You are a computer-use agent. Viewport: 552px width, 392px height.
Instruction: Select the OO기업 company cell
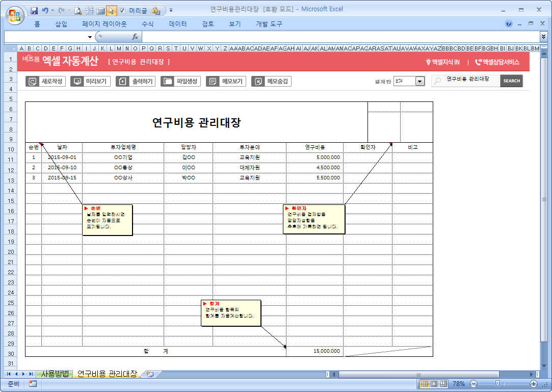123,158
